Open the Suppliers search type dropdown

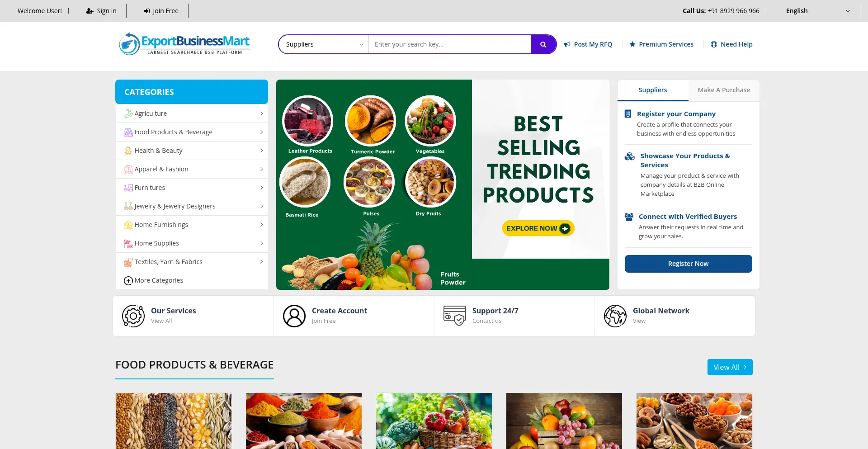click(x=324, y=44)
